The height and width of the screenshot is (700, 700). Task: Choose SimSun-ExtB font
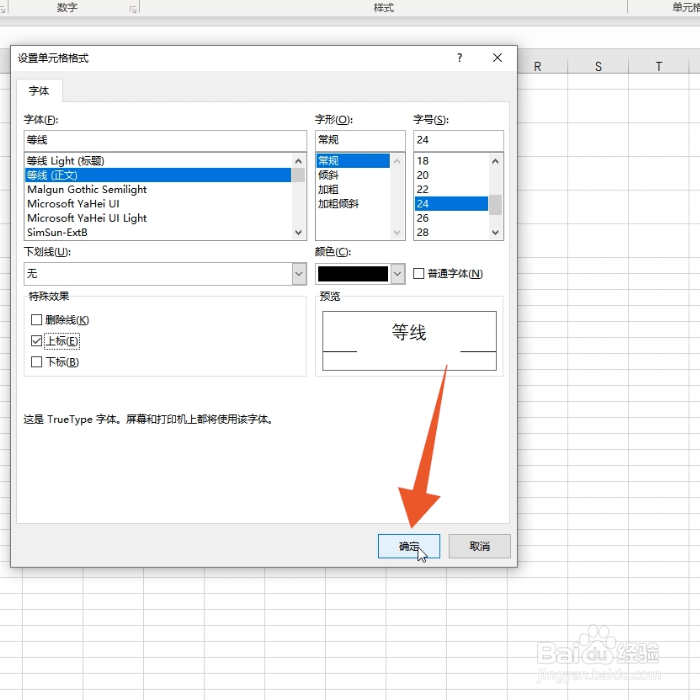(x=158, y=232)
